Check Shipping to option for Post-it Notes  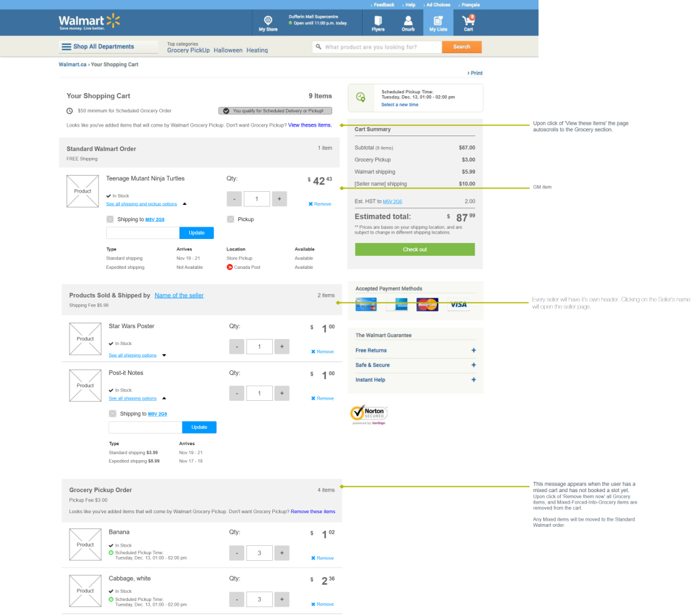[112, 414]
